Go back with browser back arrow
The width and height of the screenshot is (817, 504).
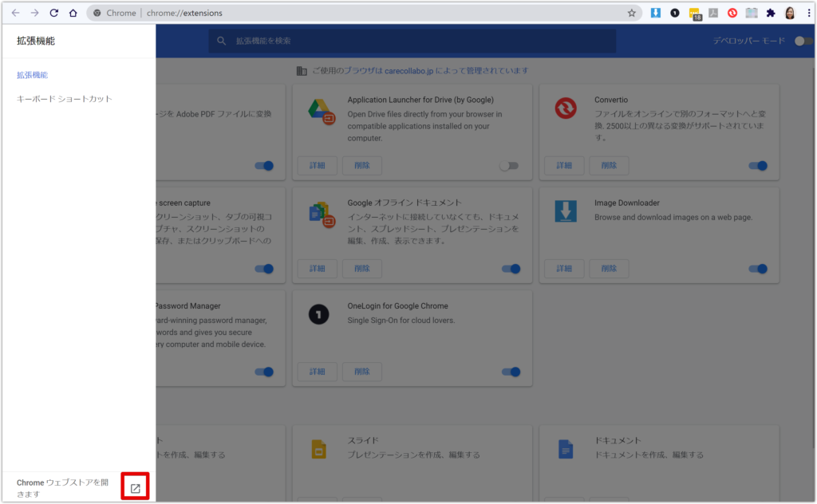coord(16,13)
